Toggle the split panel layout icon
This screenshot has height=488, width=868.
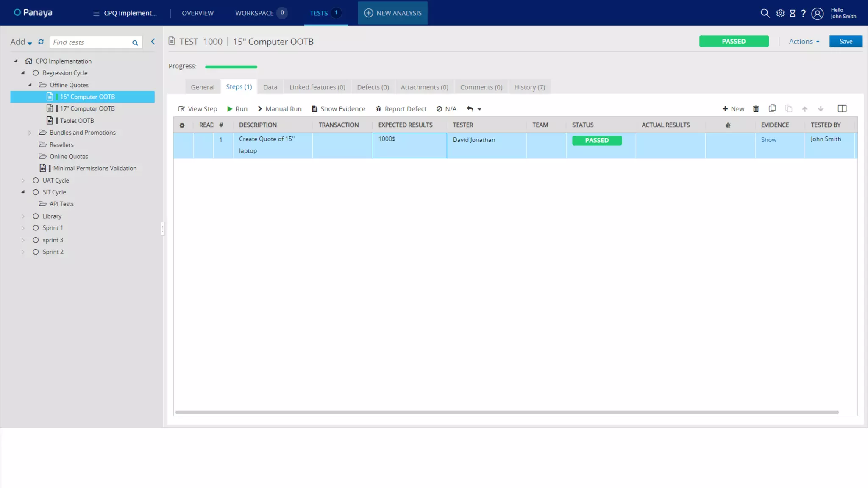pos(842,108)
